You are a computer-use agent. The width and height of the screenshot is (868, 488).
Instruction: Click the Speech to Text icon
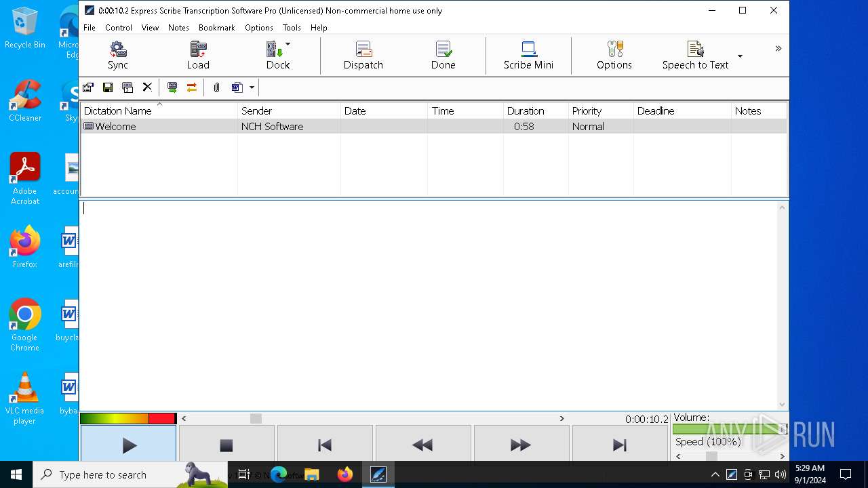[x=695, y=56]
